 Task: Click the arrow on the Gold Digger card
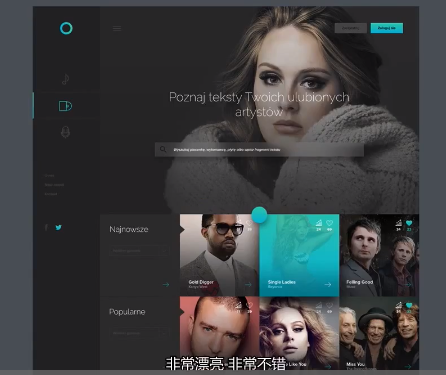(x=248, y=285)
